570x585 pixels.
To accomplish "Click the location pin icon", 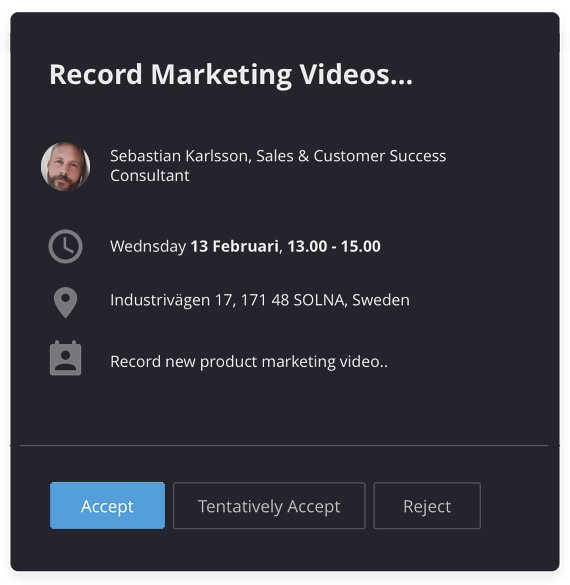I will coord(65,302).
